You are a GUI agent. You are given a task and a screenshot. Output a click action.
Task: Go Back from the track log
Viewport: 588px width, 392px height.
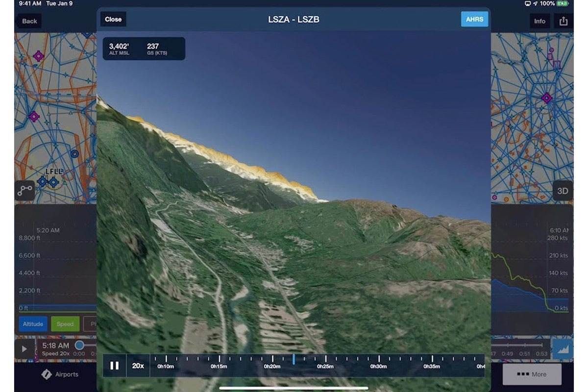coord(28,21)
